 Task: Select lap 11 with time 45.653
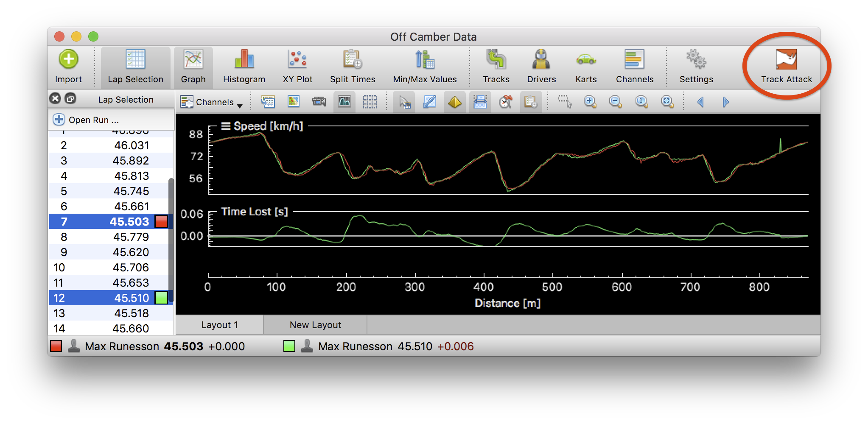pyautogui.click(x=109, y=283)
